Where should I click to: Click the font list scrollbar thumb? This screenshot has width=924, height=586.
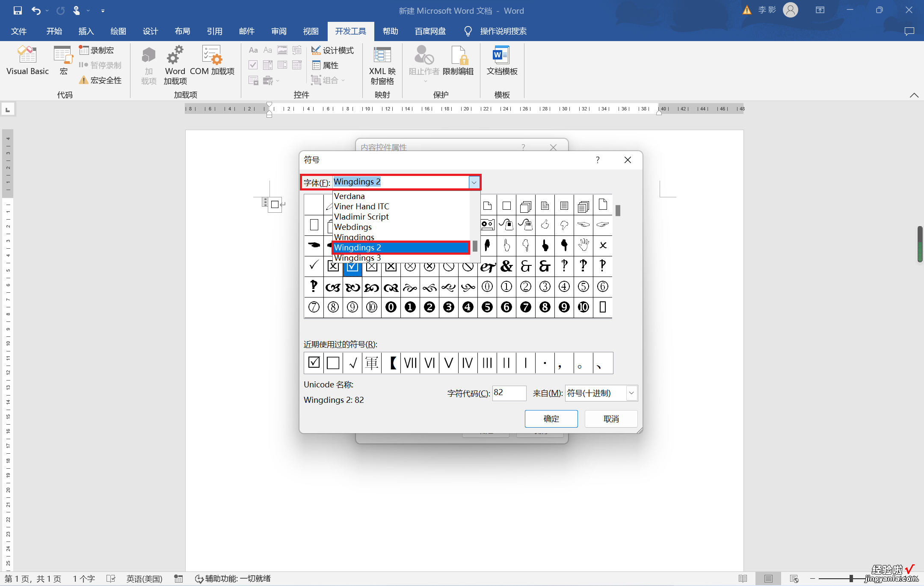[x=475, y=247]
